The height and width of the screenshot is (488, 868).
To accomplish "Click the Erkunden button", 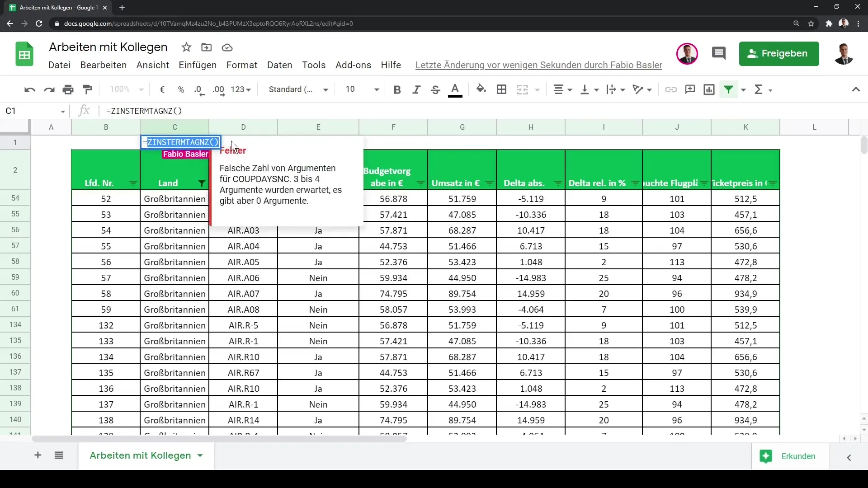I will (x=797, y=456).
